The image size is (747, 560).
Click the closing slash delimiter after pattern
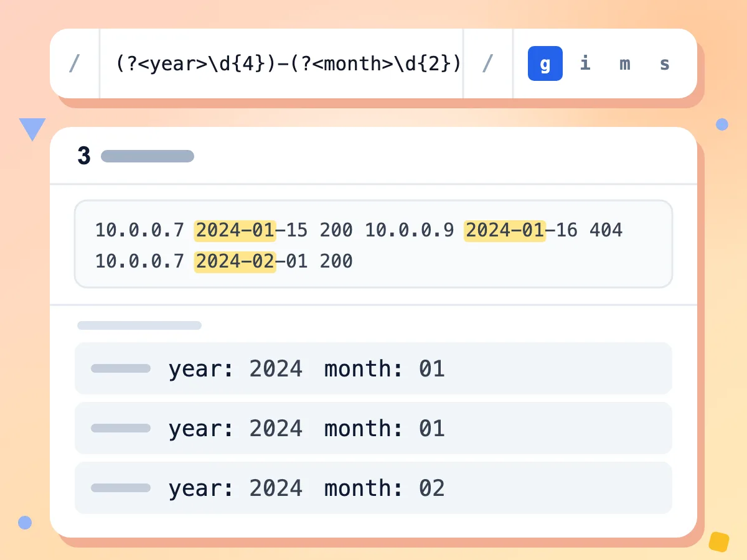tap(488, 63)
